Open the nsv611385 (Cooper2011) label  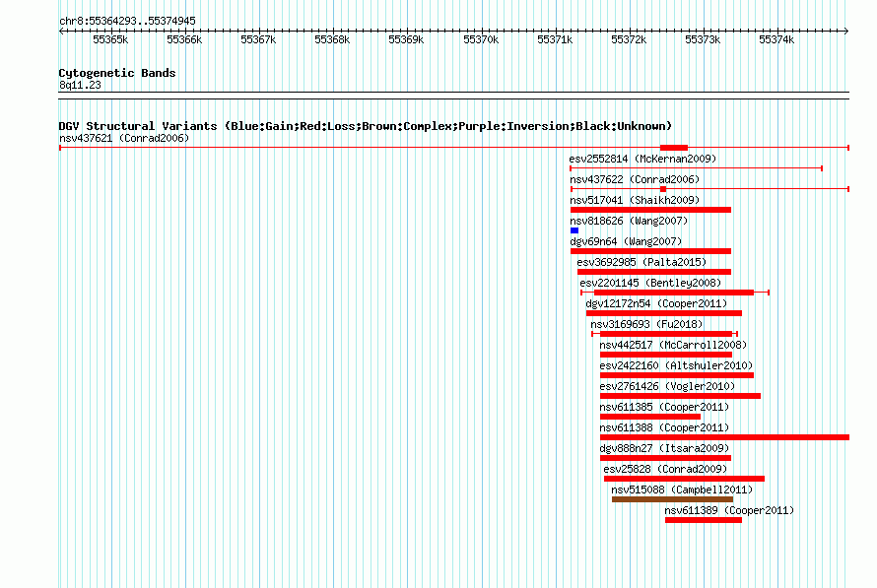tap(664, 407)
